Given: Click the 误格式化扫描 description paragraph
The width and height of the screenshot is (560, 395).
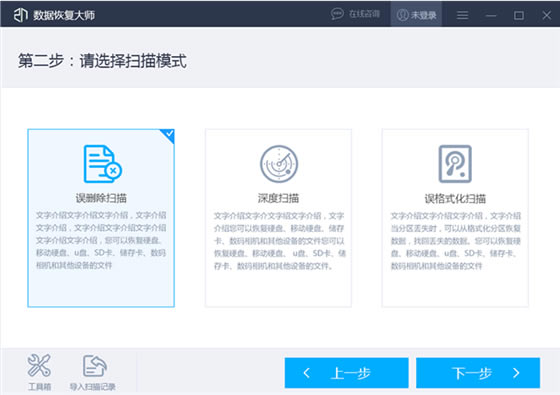Looking at the screenshot, I should coord(456,241).
